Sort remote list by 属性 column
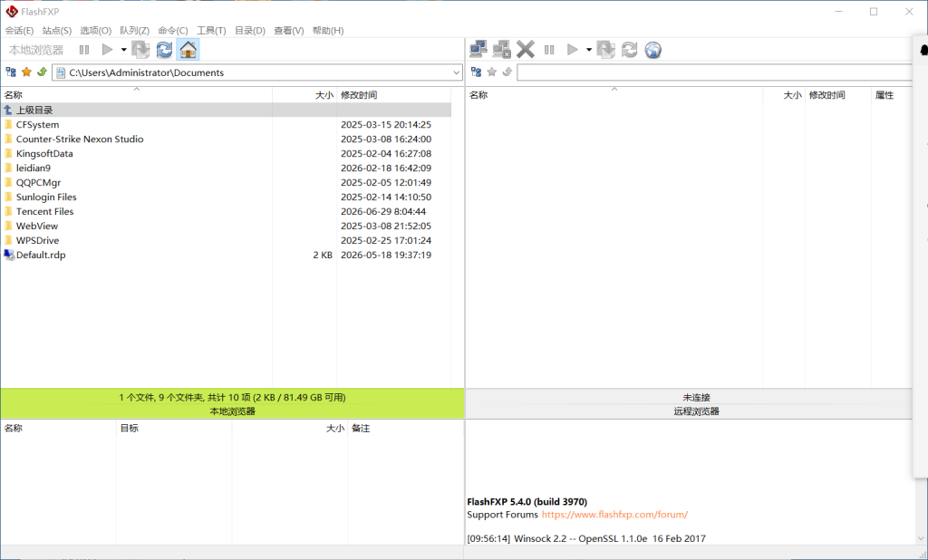Viewport: 928px width, 560px height. click(x=892, y=95)
